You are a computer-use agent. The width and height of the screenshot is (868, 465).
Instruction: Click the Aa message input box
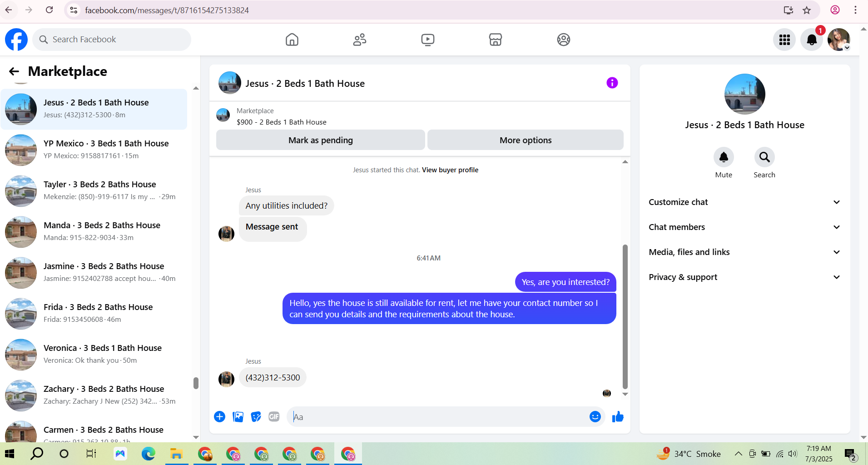click(438, 417)
